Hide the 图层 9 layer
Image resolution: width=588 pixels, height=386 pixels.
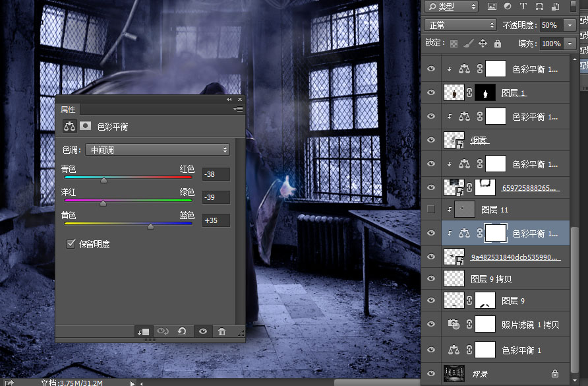point(431,300)
